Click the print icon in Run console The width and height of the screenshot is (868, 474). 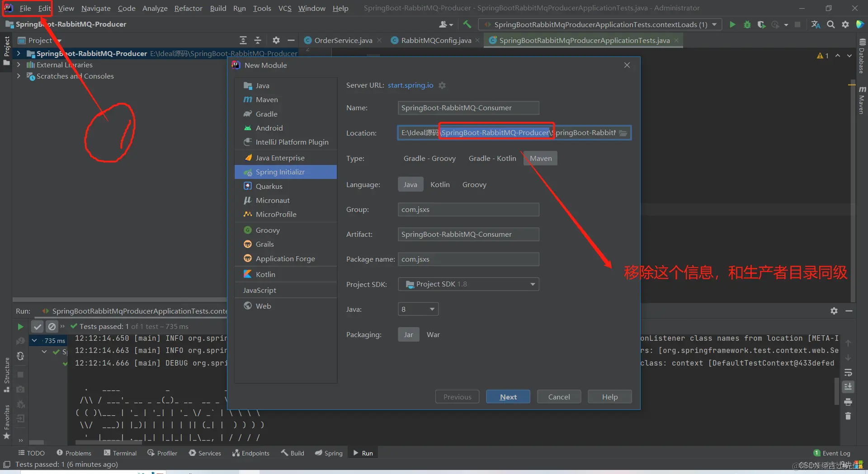tap(848, 402)
